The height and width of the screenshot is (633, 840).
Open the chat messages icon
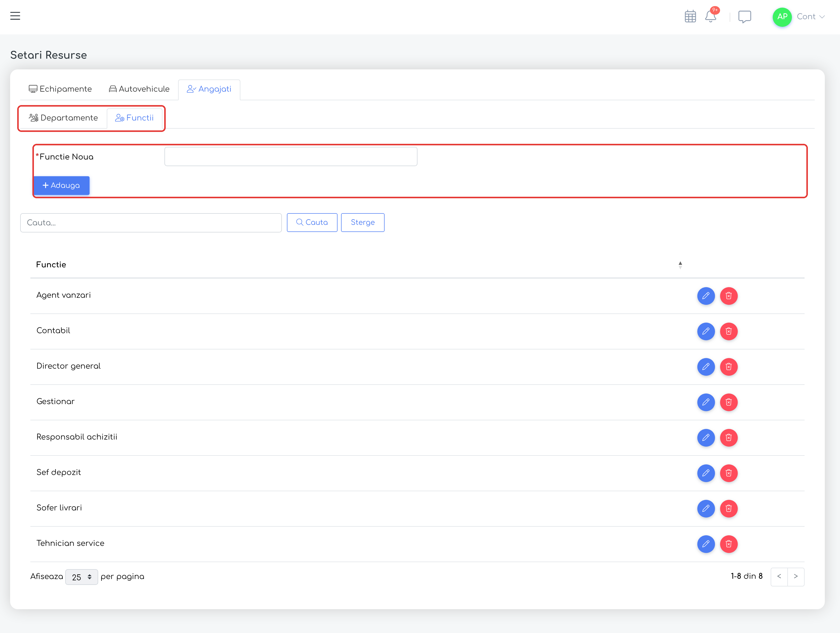(x=744, y=17)
